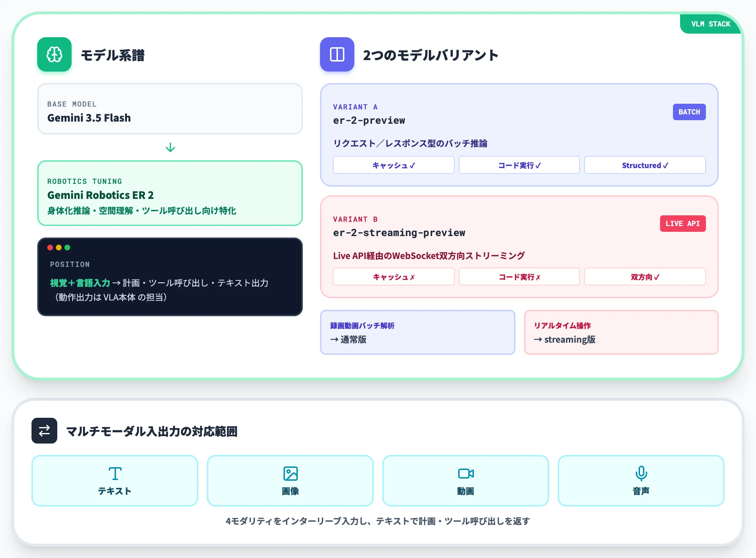This screenshot has width=756, height=558.
Task: Select the Variant A キャッシュ✓ chip
Action: [393, 165]
